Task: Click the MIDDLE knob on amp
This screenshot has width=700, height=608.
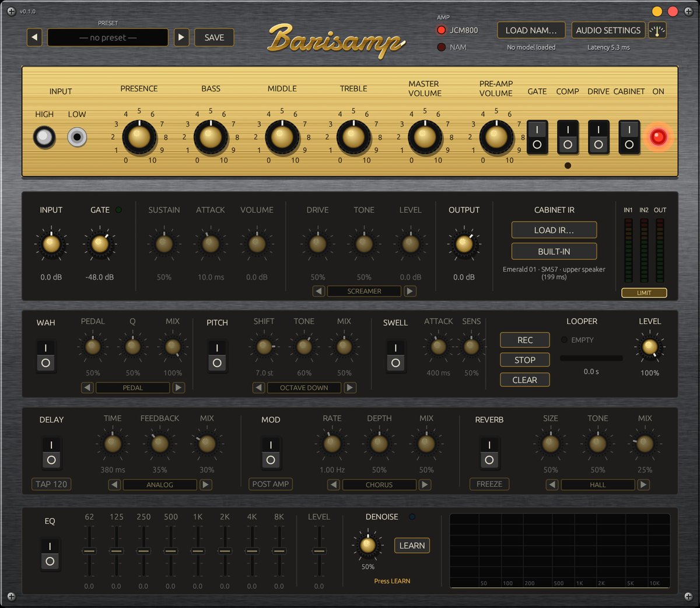Action: pos(282,137)
